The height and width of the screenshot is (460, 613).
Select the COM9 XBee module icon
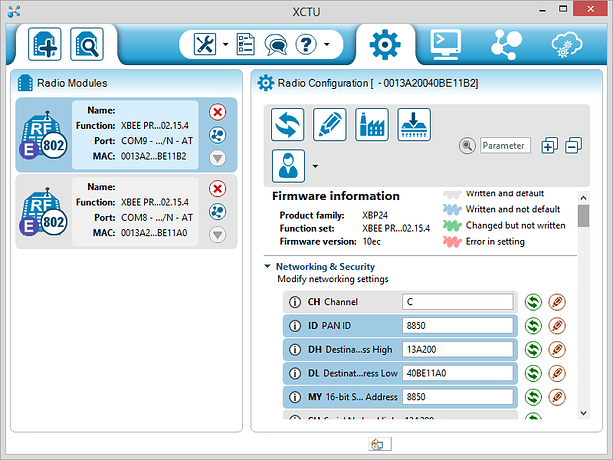pyautogui.click(x=43, y=135)
